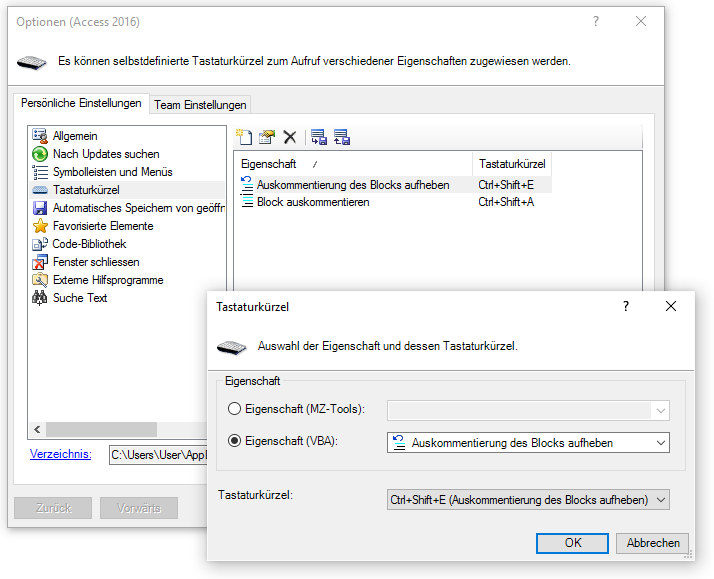Click the Zurück button
Screen dimensions: 714x579
53,508
